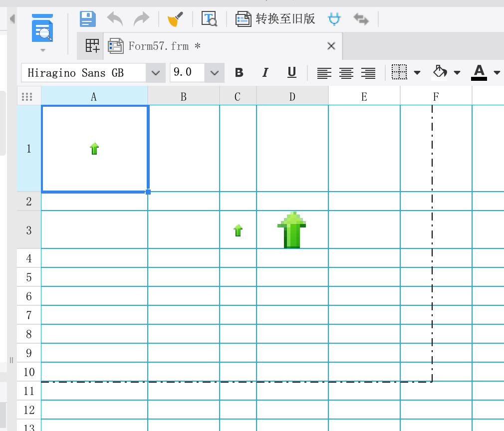
Task: Redo the last undone action
Action: click(x=142, y=19)
